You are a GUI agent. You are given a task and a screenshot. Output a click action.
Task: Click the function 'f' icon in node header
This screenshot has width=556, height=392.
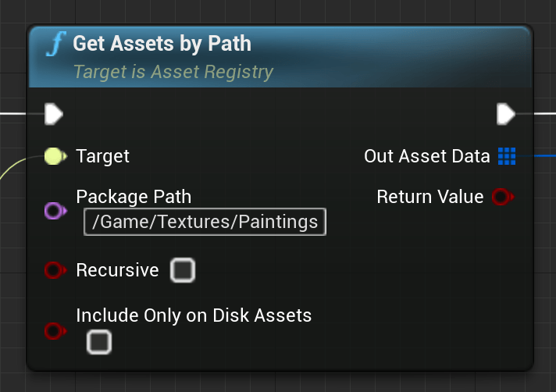55,44
